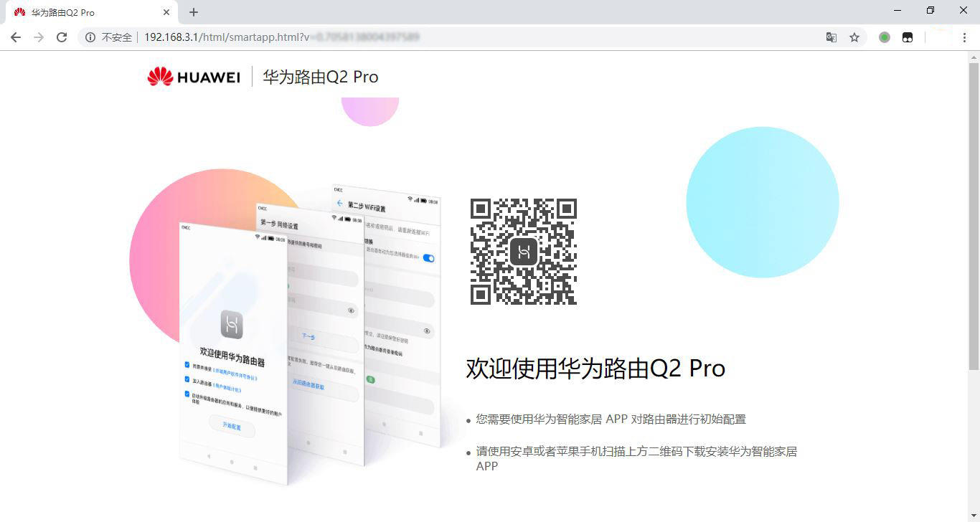Click the 下一步 button in phone mockup
This screenshot has width=980, height=522.
pyautogui.click(x=309, y=337)
